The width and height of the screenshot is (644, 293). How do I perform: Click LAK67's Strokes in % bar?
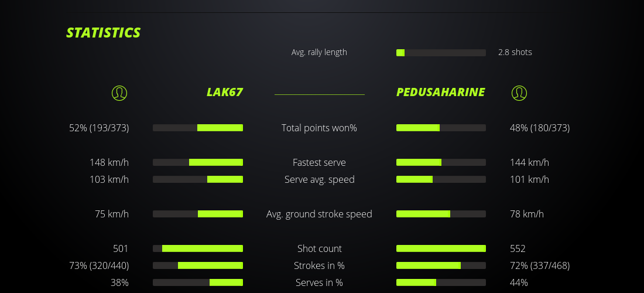[x=198, y=265]
